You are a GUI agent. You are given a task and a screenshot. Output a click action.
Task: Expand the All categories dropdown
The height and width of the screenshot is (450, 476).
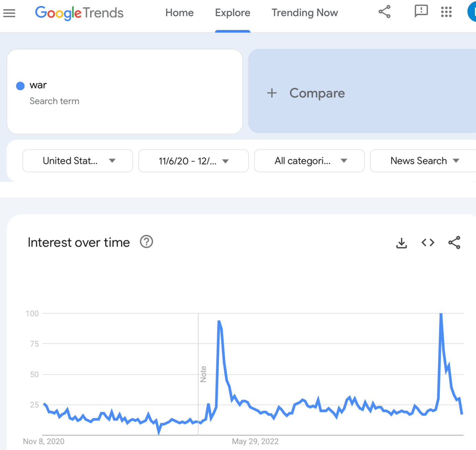coord(309,161)
